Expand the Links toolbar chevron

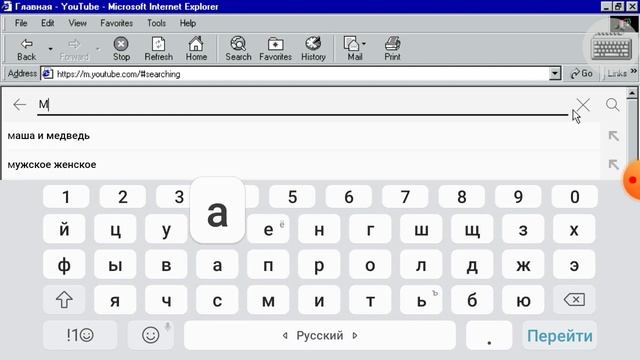pos(633,71)
